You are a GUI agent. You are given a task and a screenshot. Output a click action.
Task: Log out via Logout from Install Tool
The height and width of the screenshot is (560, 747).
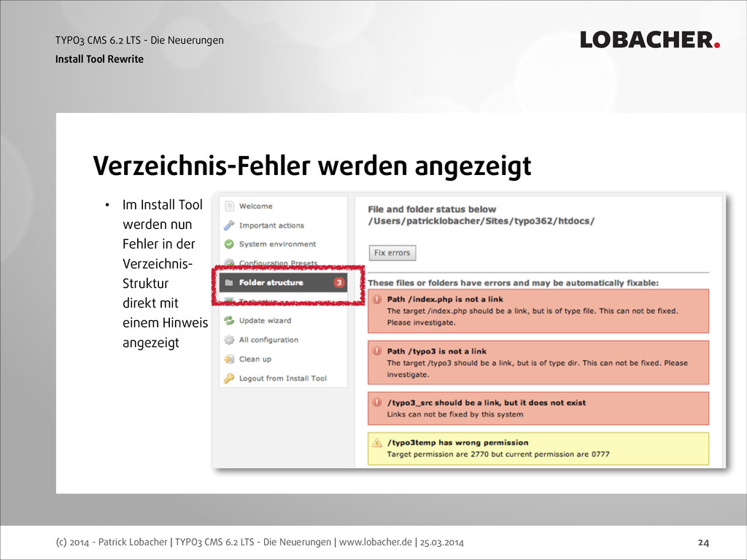283,378
